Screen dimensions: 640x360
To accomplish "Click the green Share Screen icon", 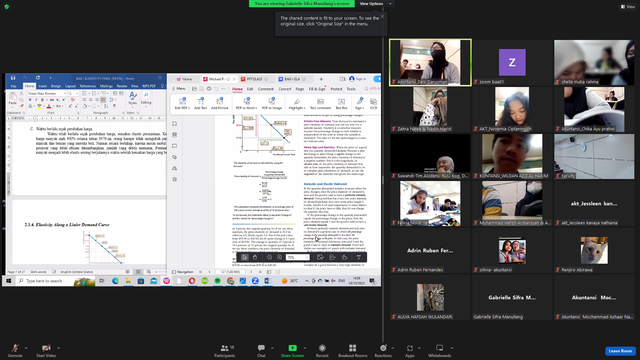I will click(292, 348).
